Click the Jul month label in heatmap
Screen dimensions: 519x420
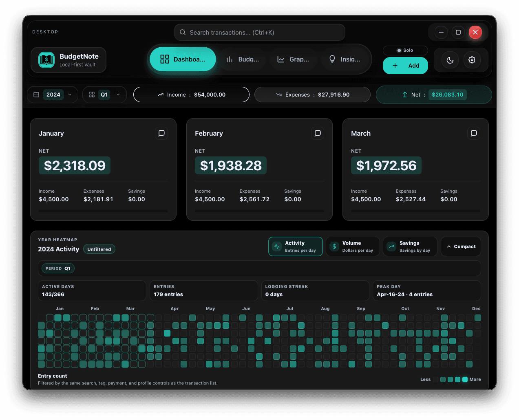[290, 309]
